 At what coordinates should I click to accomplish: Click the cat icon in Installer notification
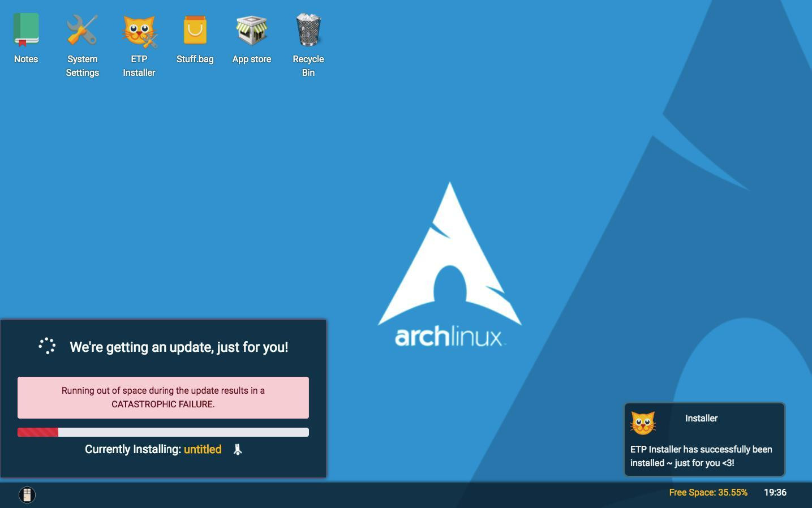(x=643, y=423)
